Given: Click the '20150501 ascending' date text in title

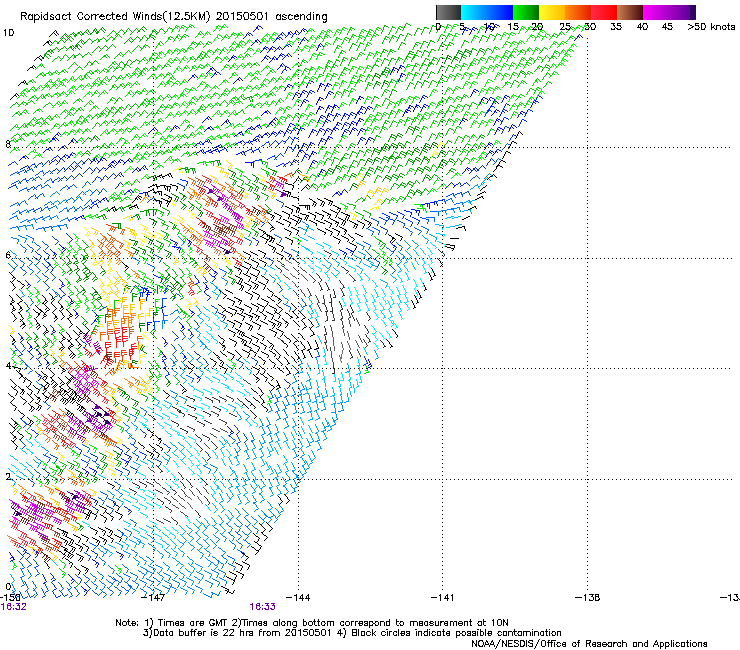Looking at the screenshot, I should tap(271, 16).
